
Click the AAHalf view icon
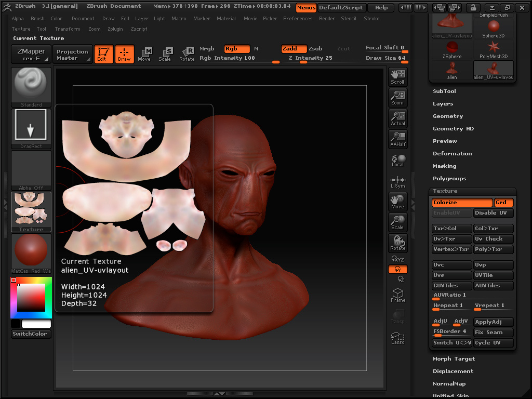point(398,139)
